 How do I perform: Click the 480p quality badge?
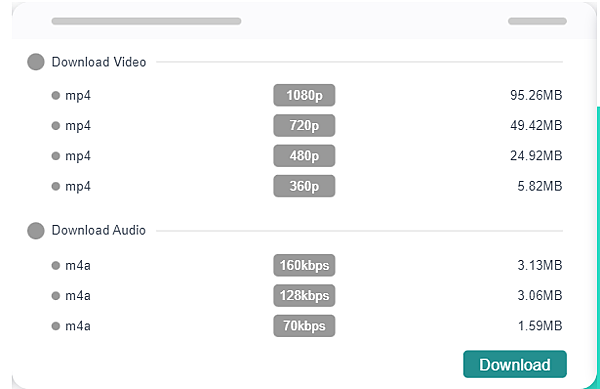coord(304,156)
